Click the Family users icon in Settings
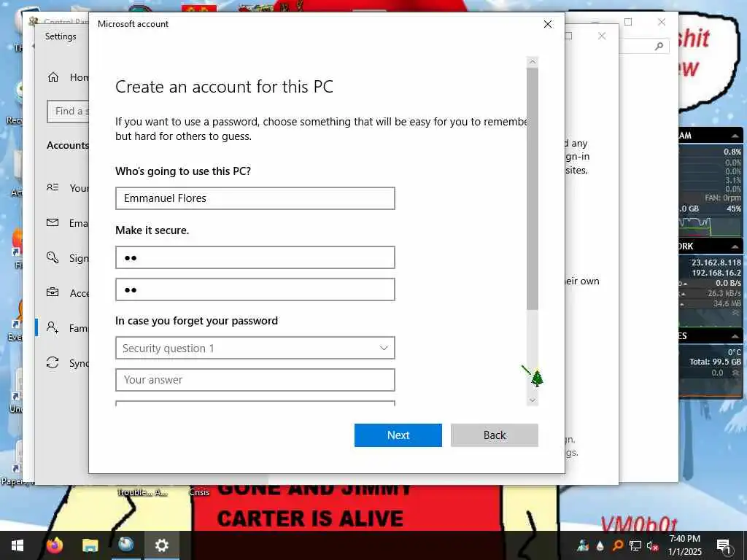The height and width of the screenshot is (560, 747). [53, 327]
